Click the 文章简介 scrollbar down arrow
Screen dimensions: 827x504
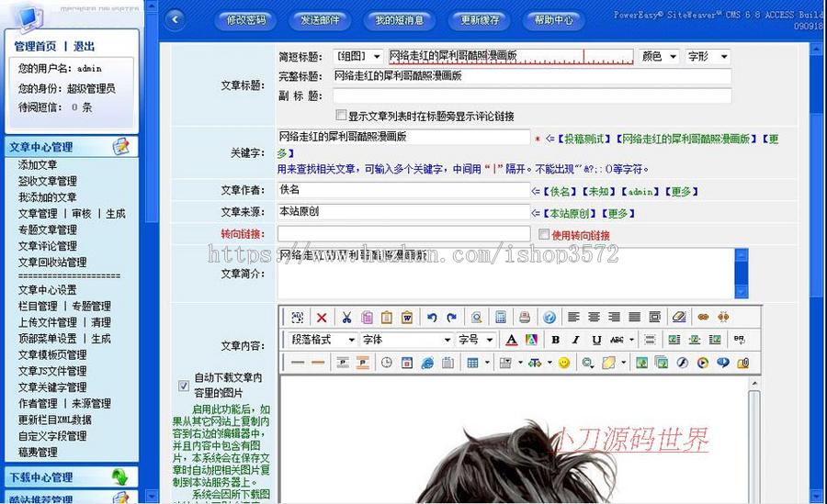click(x=742, y=292)
